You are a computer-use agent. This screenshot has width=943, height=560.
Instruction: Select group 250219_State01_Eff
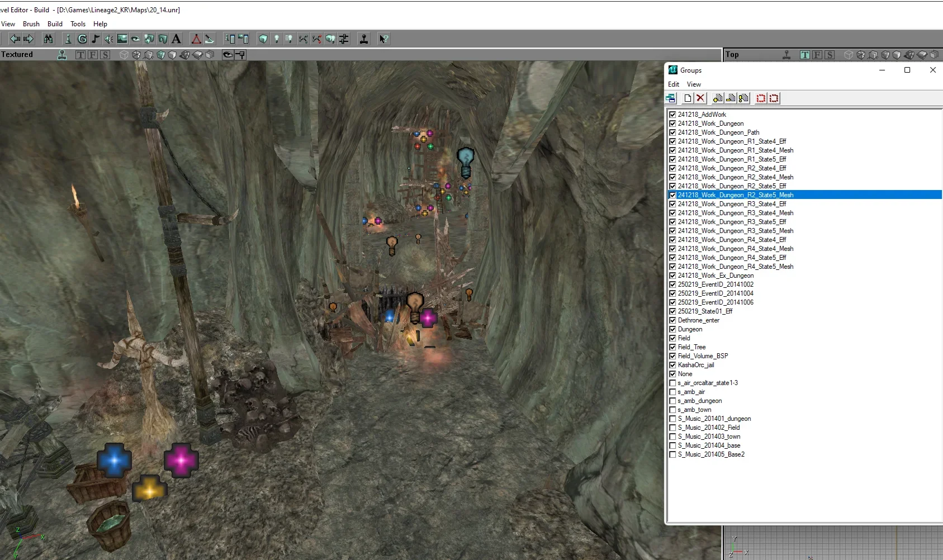point(705,311)
